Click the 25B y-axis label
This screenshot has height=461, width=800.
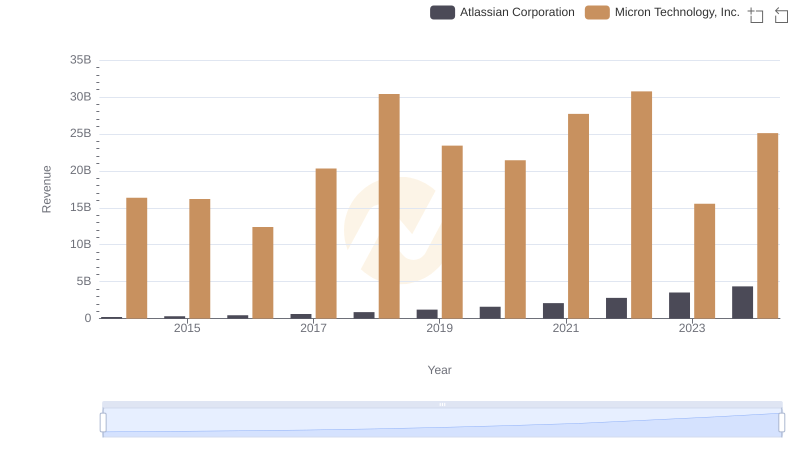(x=81, y=134)
